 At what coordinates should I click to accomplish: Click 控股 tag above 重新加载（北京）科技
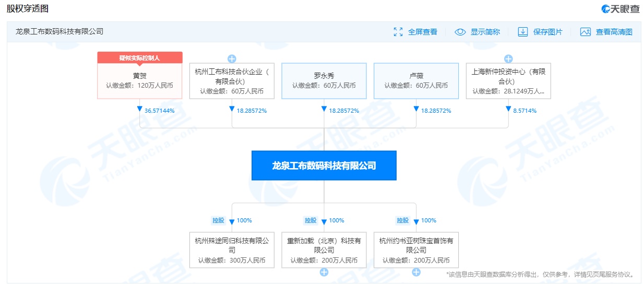click(x=311, y=220)
